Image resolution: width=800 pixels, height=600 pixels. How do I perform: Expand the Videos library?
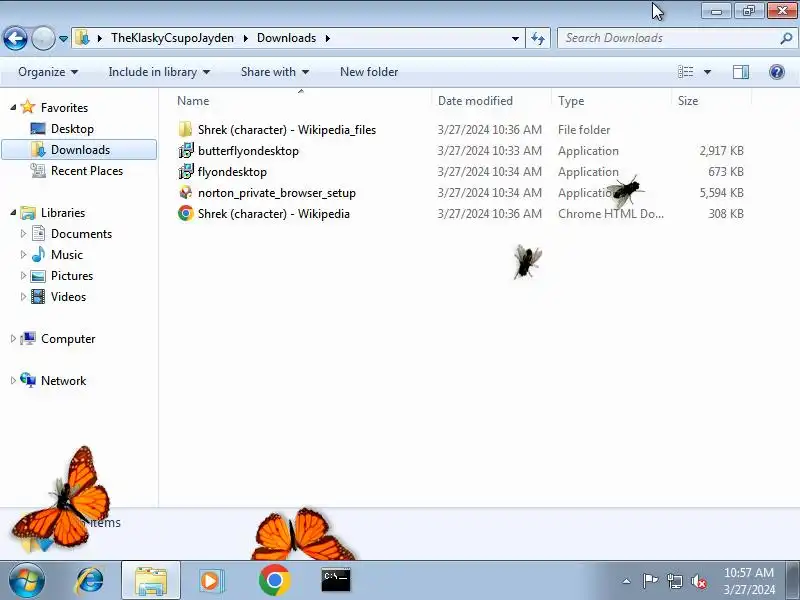pyautogui.click(x=23, y=296)
